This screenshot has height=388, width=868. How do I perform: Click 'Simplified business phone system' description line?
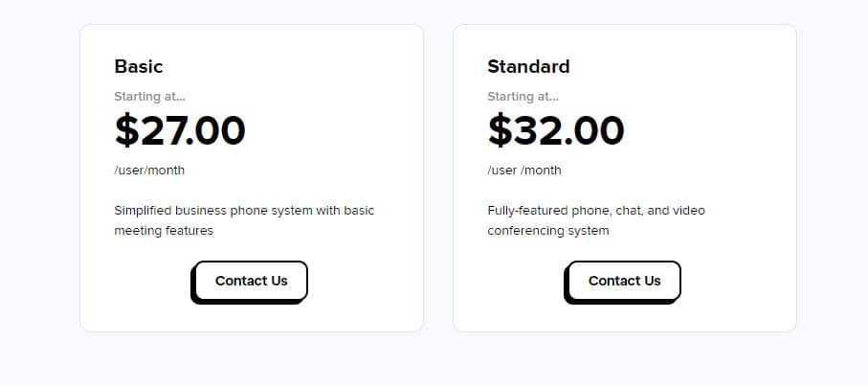click(x=244, y=211)
